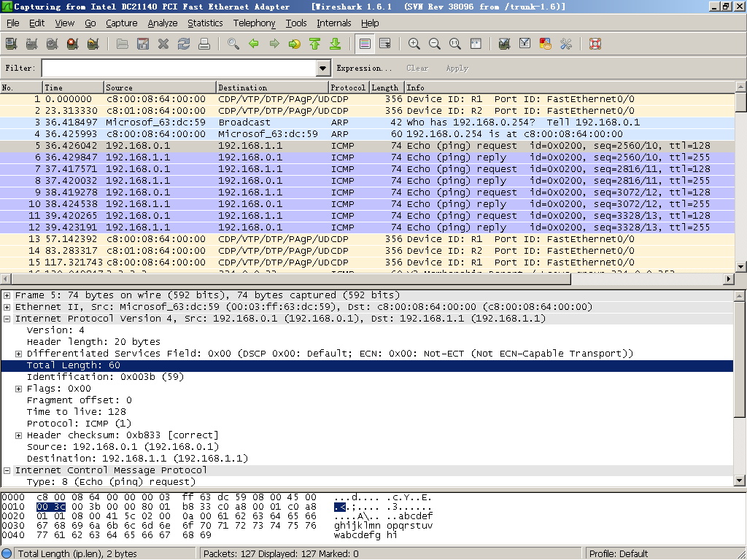Reset zoom to normal size 1:1

[x=455, y=44]
